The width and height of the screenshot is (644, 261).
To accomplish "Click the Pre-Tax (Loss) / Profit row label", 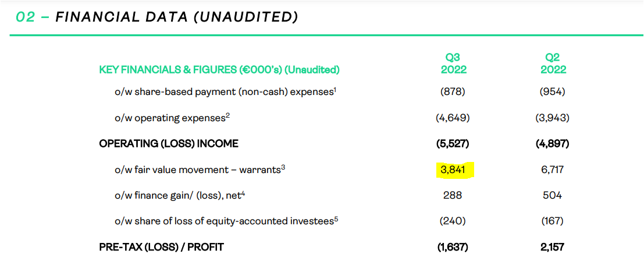I will (x=161, y=247).
